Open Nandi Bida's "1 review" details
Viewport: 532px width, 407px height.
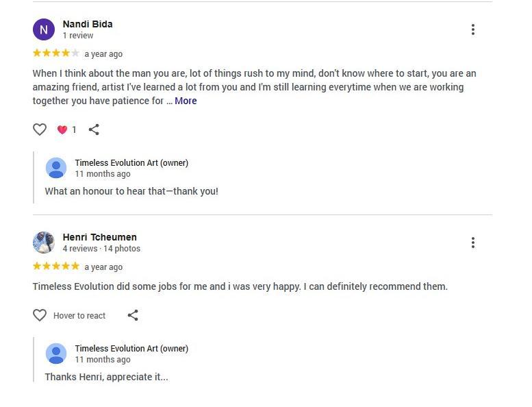pos(78,36)
